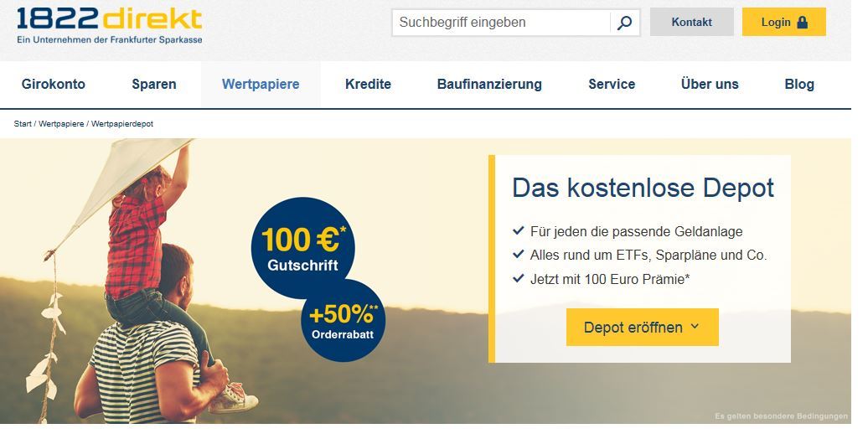Open the Sparen menu
This screenshot has height=439, width=868.
pos(154,84)
